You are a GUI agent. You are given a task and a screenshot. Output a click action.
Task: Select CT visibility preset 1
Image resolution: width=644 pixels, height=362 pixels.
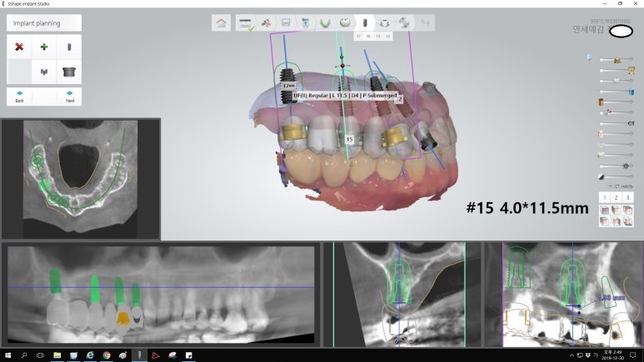tap(604, 197)
